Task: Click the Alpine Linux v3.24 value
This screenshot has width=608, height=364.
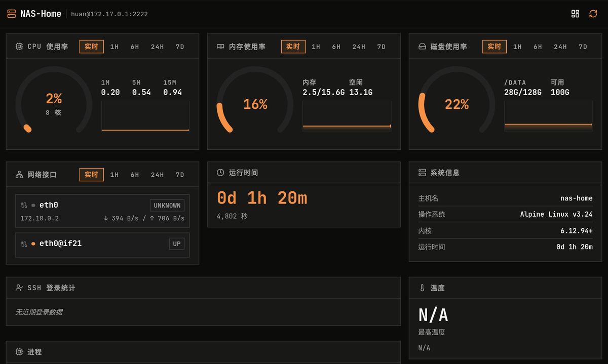Action: (556, 214)
